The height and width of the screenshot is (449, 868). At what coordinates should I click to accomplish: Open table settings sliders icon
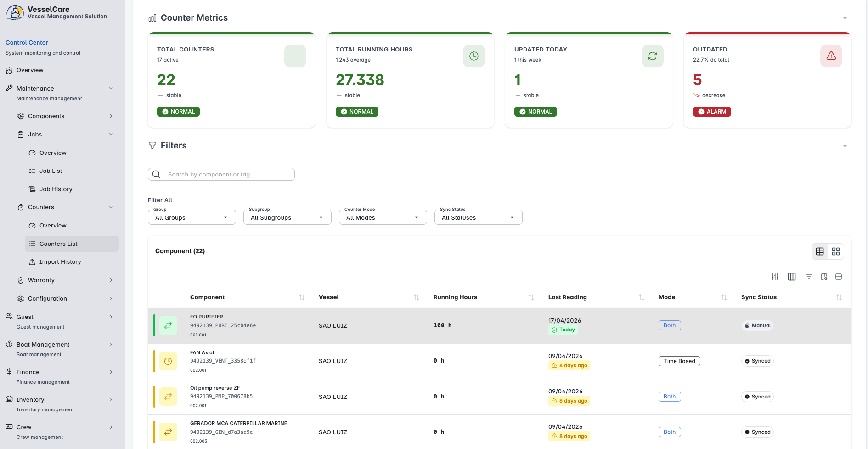tap(775, 277)
